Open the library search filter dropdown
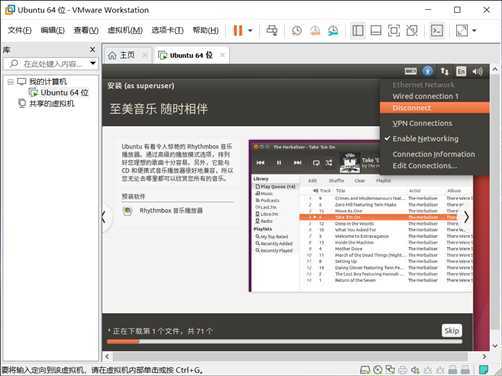 click(93, 63)
